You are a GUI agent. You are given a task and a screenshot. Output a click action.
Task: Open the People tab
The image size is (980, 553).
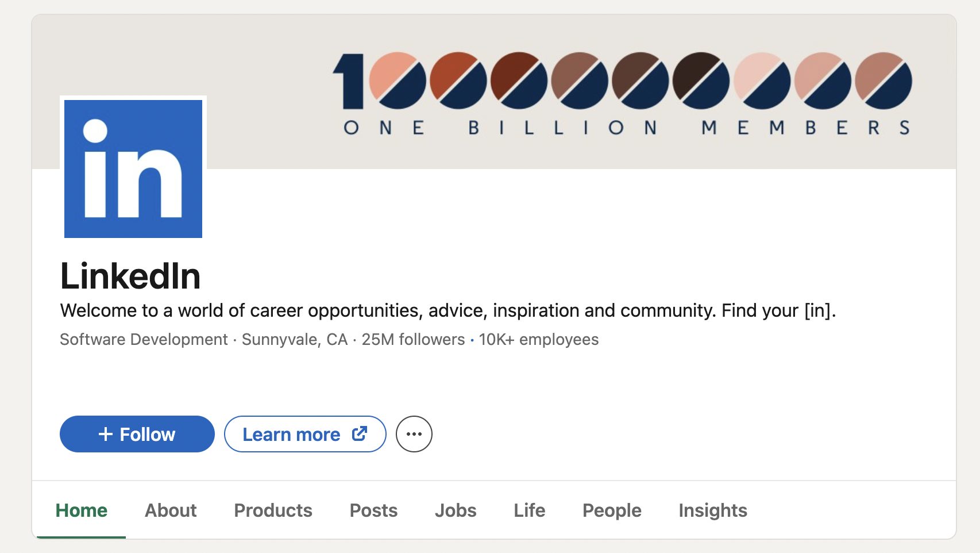[x=611, y=510]
